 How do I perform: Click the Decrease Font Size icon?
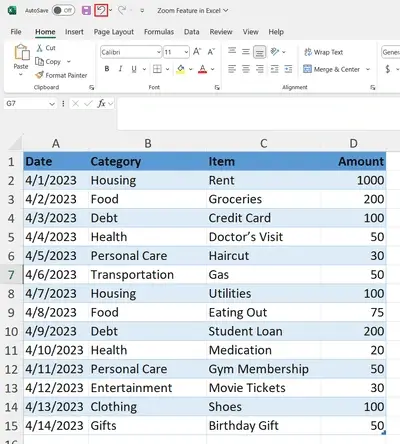point(211,52)
